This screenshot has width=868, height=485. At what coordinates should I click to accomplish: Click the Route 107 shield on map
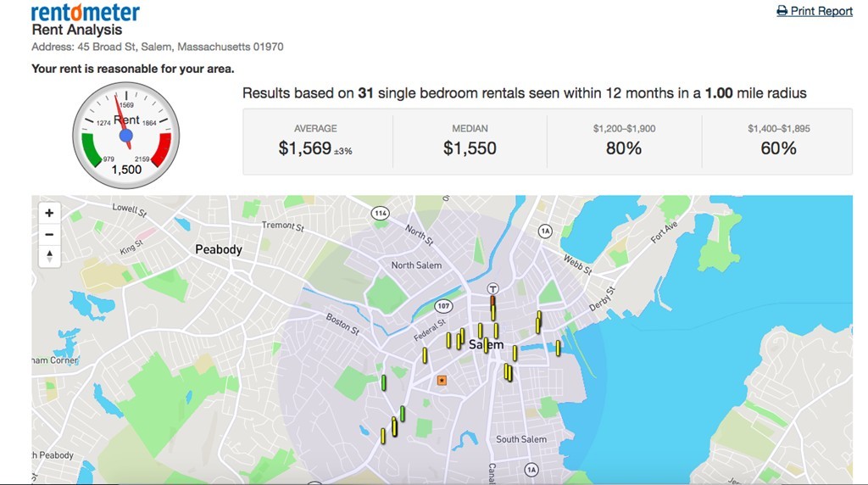tap(442, 305)
